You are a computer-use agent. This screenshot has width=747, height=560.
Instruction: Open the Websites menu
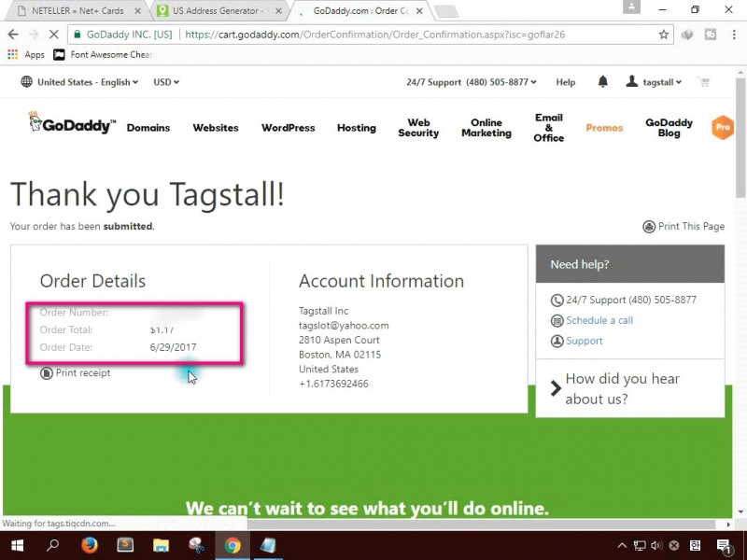pos(216,128)
